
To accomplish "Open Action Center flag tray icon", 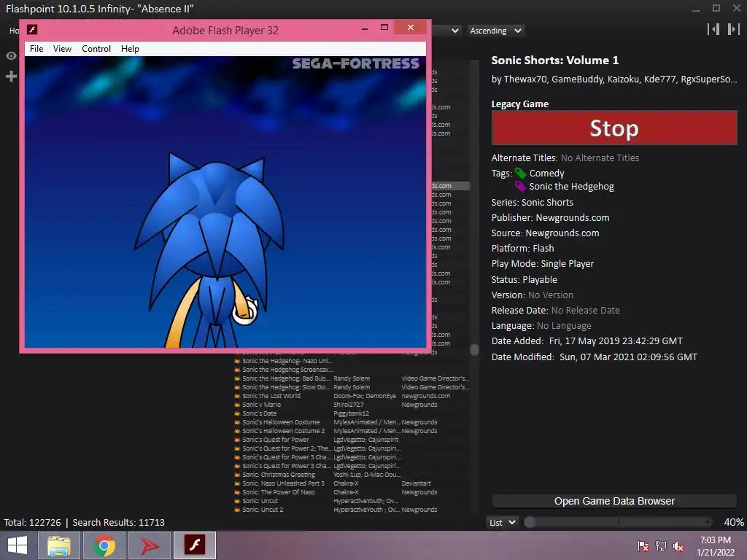I will click(643, 545).
